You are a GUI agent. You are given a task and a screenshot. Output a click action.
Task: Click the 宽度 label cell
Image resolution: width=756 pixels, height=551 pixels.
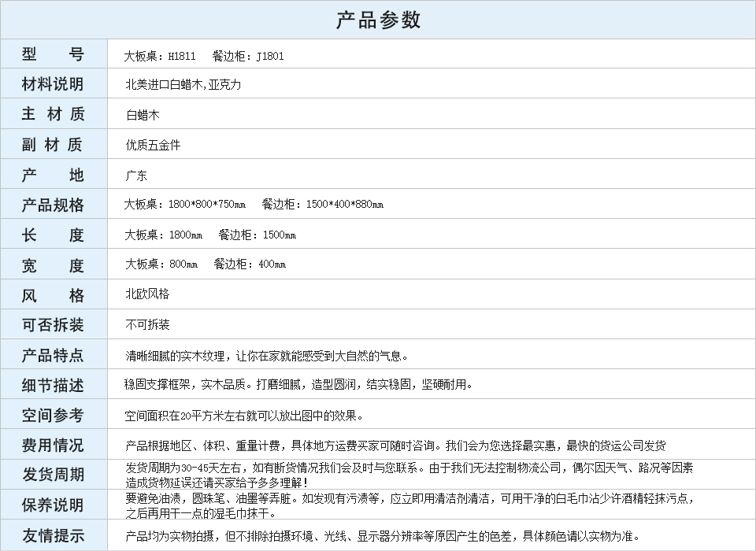pyautogui.click(x=53, y=265)
